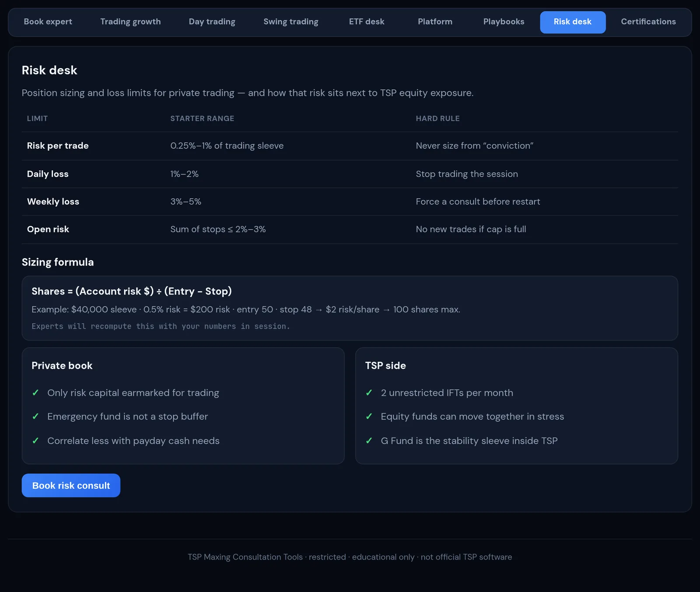Click checkmark beside G Fund stability sleeve
This screenshot has width=700, height=592.
[369, 441]
